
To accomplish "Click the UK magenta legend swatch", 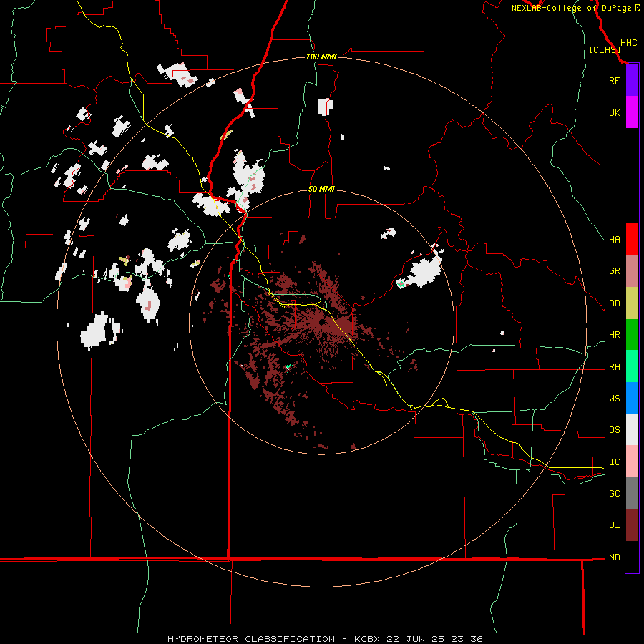I will 632,112.
